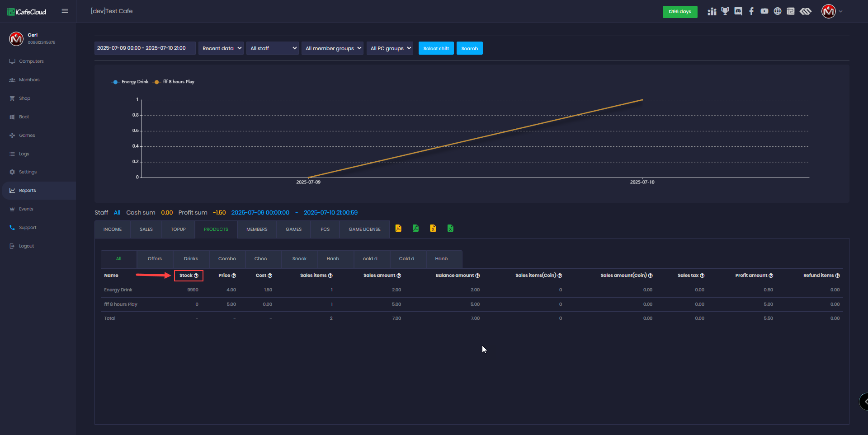This screenshot has width=868, height=435.
Task: Click the trophy icon in the header
Action: pos(726,11)
